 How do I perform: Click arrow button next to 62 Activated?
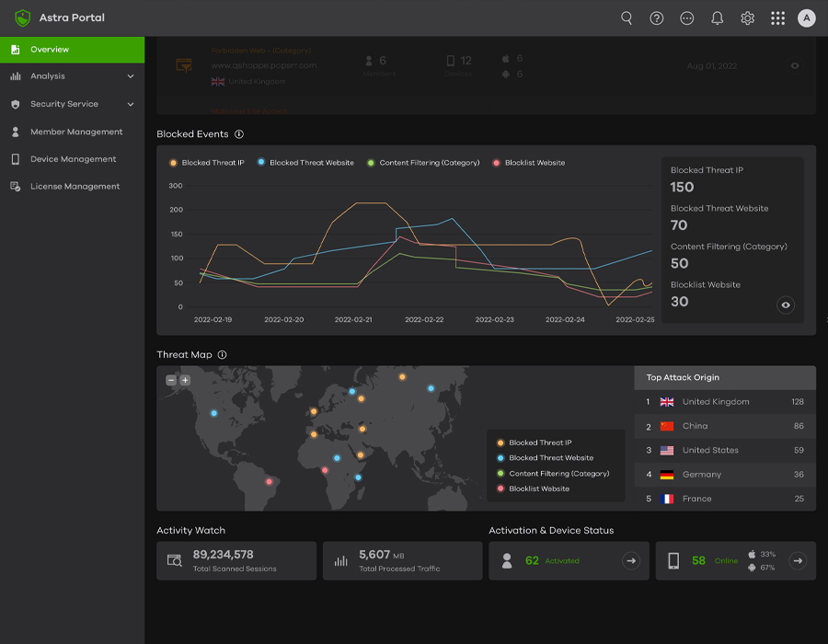click(631, 560)
